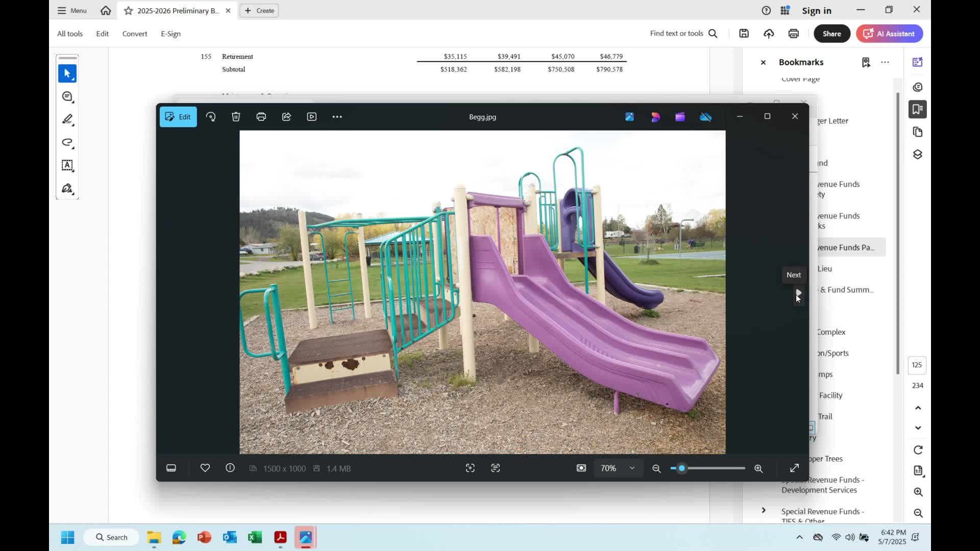Image resolution: width=980 pixels, height=551 pixels.
Task: Zoom in on the photo with the magnifier plus
Action: [758, 468]
